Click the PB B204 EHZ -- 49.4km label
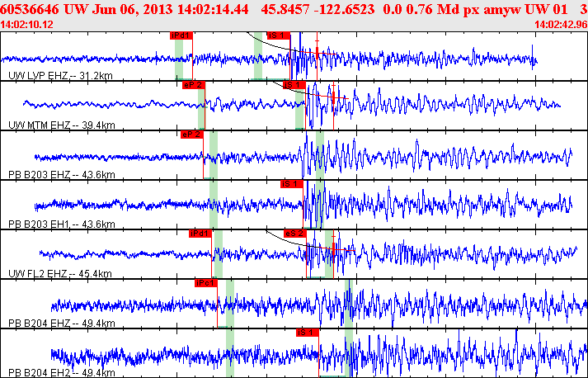This screenshot has width=588, height=378. coord(62,324)
